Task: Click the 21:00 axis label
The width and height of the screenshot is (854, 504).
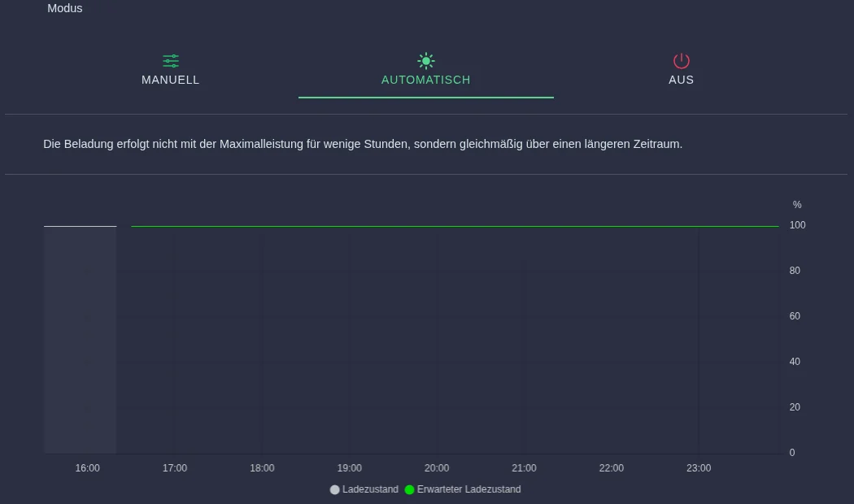Action: coord(524,468)
